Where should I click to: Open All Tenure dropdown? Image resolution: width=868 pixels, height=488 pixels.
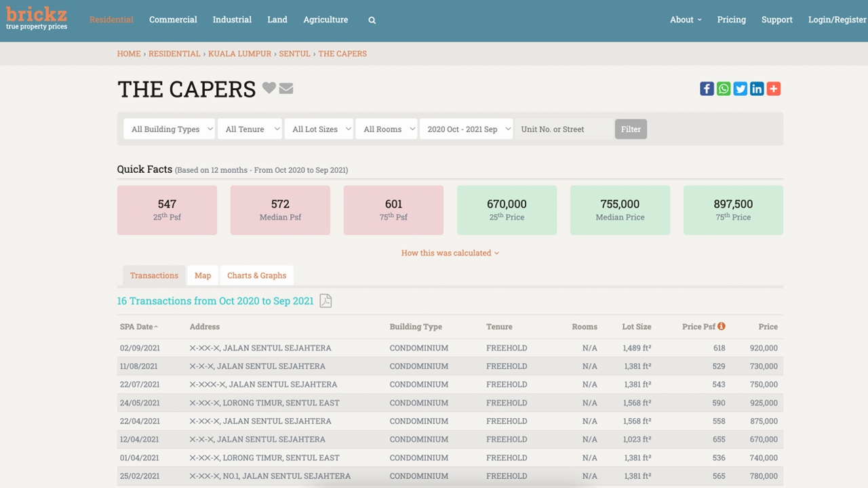(250, 129)
